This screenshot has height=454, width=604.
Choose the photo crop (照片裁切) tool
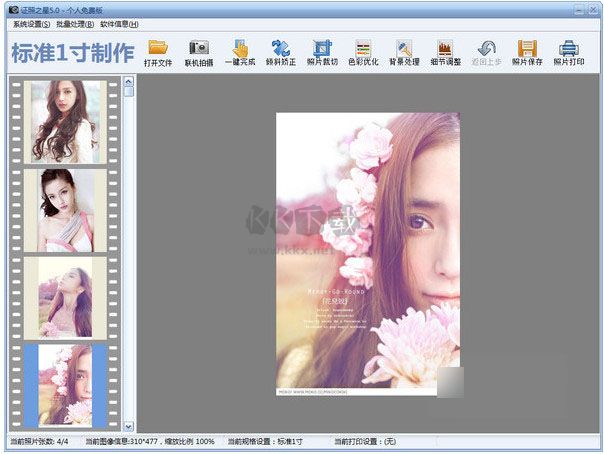click(322, 48)
